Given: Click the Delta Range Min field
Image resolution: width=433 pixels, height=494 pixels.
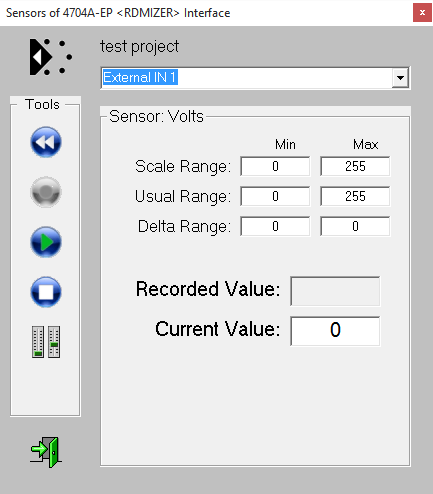Looking at the screenshot, I should [x=275, y=226].
